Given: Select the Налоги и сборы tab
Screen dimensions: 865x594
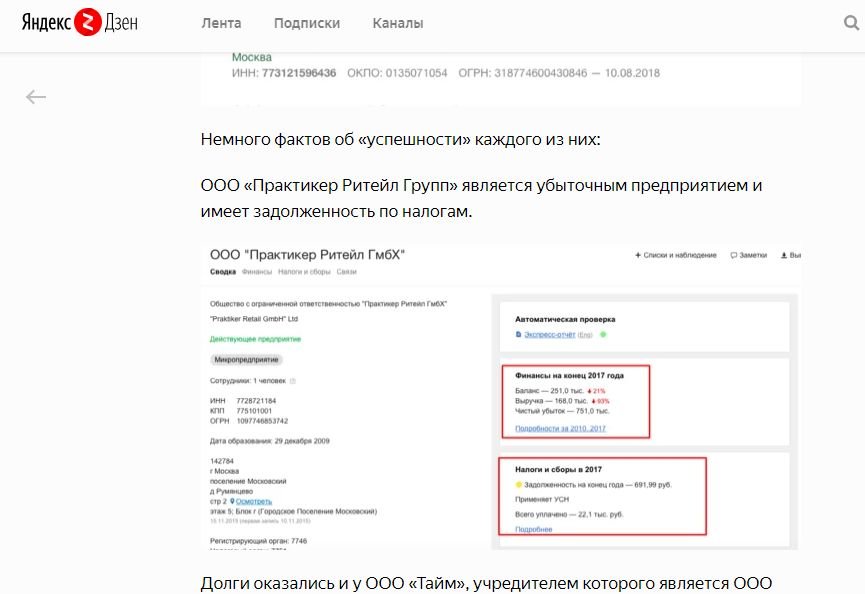Looking at the screenshot, I should click(x=303, y=272).
